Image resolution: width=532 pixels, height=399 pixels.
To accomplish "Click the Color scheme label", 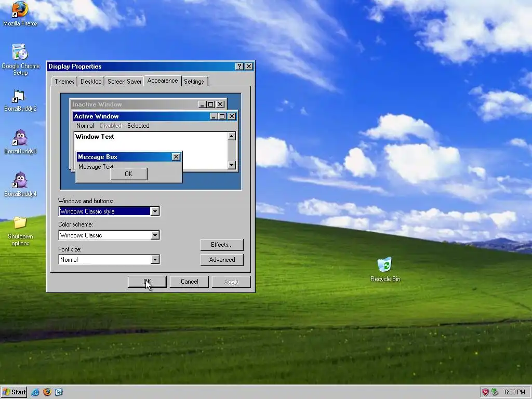I will point(76,224).
